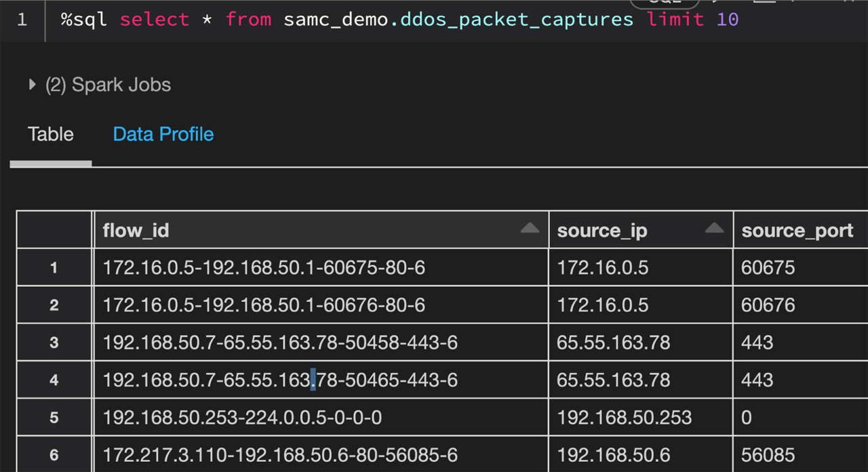The height and width of the screenshot is (472, 868).
Task: Switch to the Data Profile tab
Action: coord(163,134)
